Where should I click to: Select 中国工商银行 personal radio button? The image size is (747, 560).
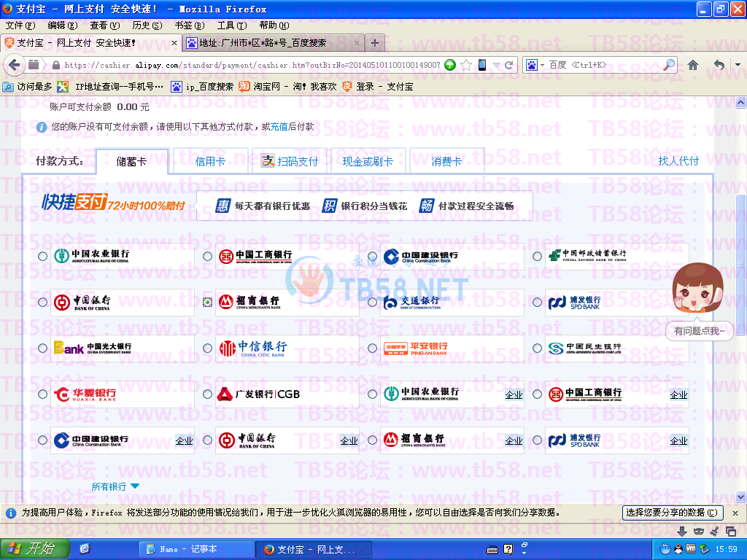tap(207, 256)
